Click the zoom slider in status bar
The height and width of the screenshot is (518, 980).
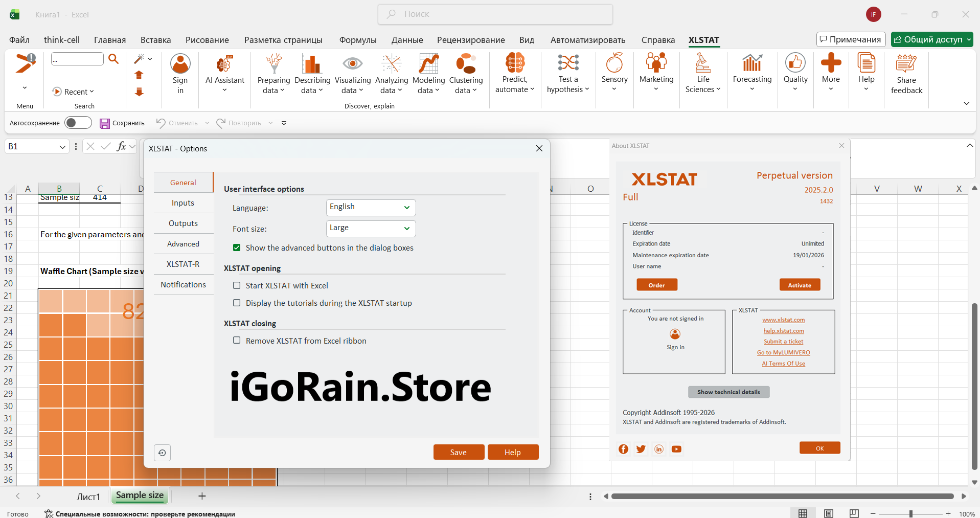tap(910, 513)
